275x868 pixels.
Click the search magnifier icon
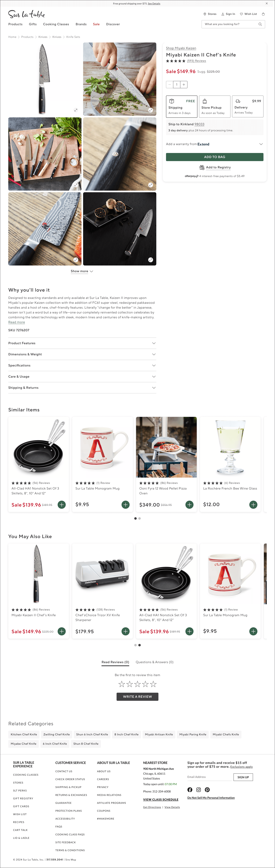coord(260,24)
